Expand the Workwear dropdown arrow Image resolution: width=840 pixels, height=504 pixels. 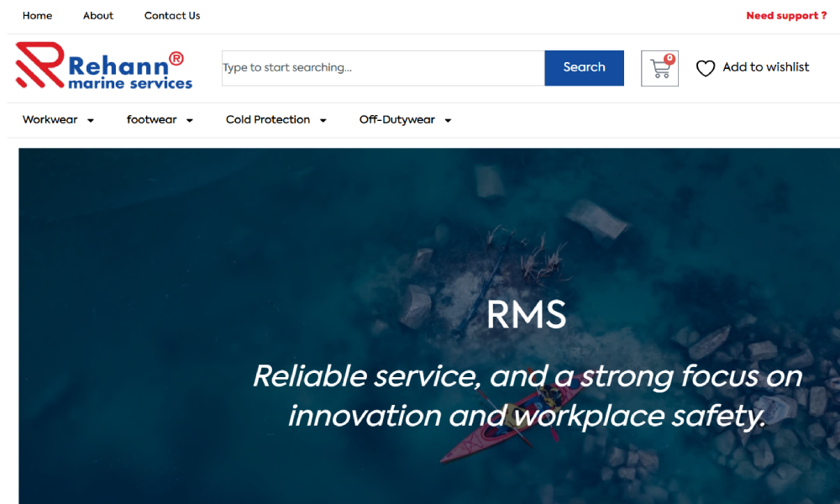coord(91,120)
